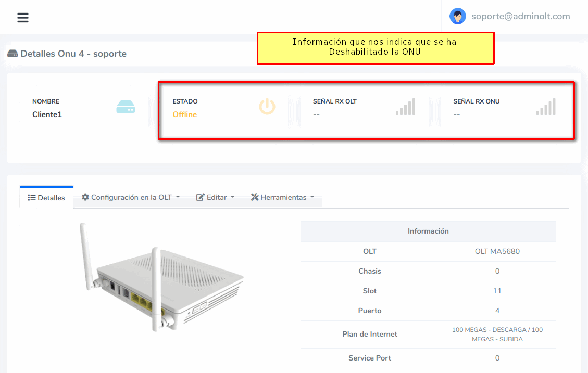This screenshot has width=588, height=373.
Task: Click the Cliente1 name text
Action: (x=47, y=114)
